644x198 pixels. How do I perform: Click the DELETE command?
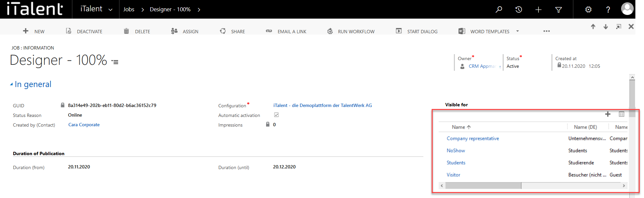[137, 31]
